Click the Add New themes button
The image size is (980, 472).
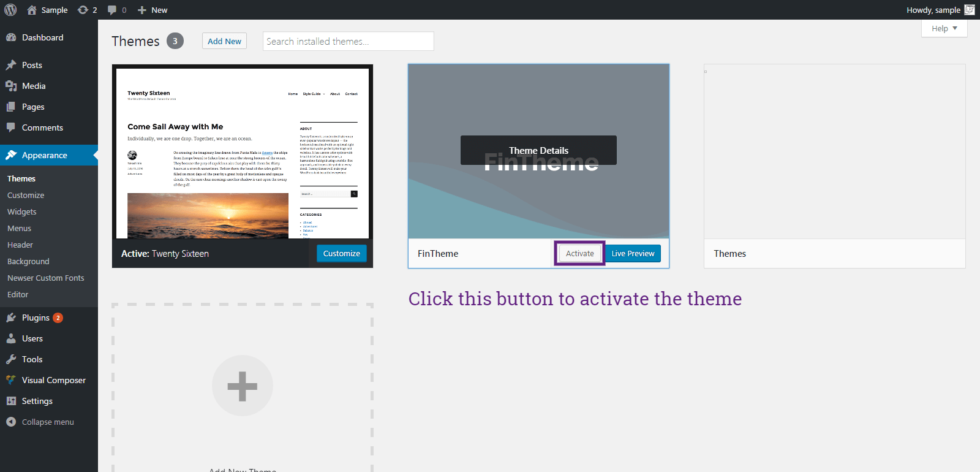[x=224, y=41]
